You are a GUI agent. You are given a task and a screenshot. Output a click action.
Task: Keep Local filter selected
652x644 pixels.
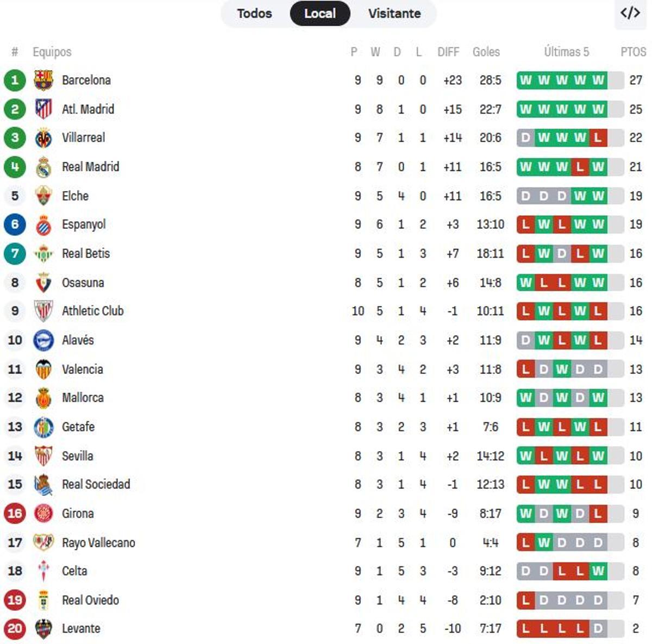[x=321, y=14]
